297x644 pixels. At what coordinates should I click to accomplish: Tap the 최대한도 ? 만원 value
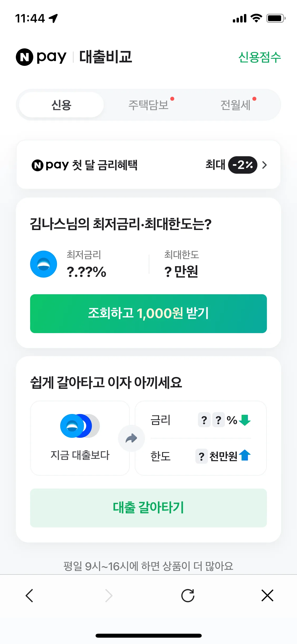[x=181, y=271]
